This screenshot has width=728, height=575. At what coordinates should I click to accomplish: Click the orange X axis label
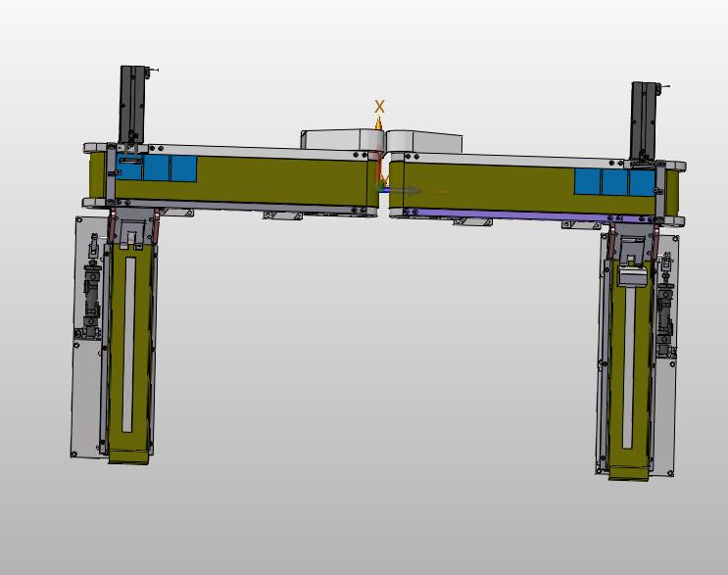click(x=379, y=107)
